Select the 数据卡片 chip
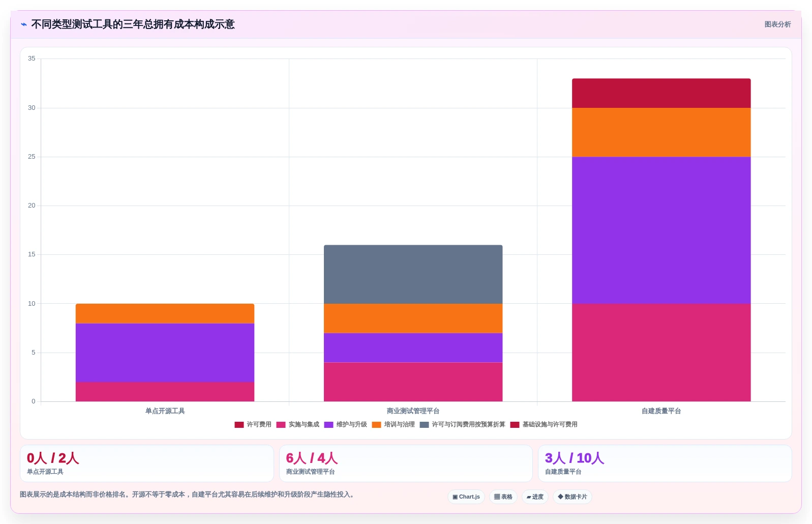This screenshot has width=812, height=524. [x=572, y=497]
